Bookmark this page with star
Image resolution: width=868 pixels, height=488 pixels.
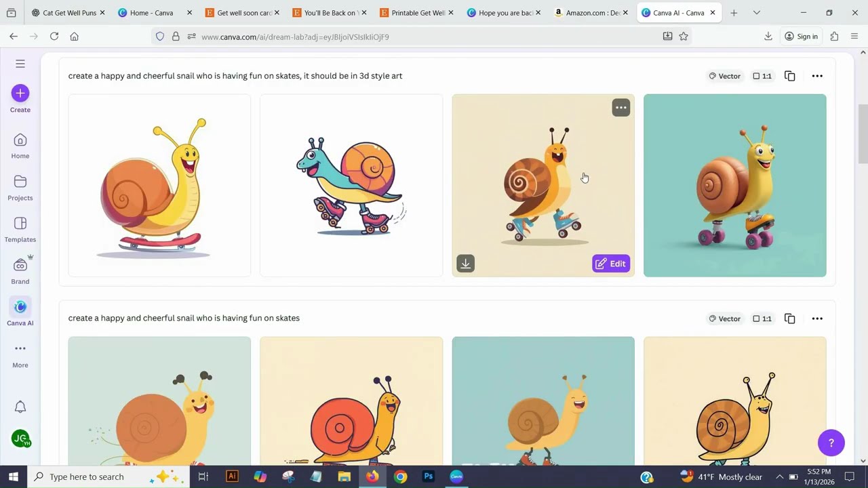[684, 37]
